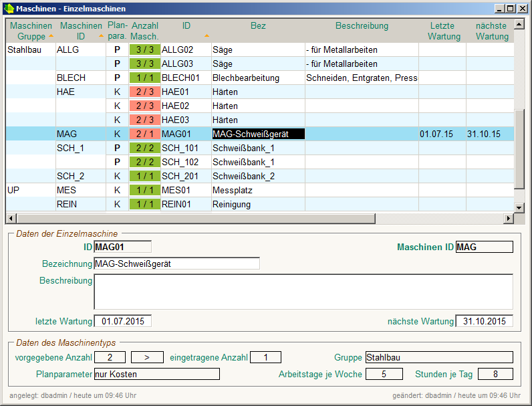Click the > comparison button
The height and width of the screenshot is (406, 532).
click(147, 357)
